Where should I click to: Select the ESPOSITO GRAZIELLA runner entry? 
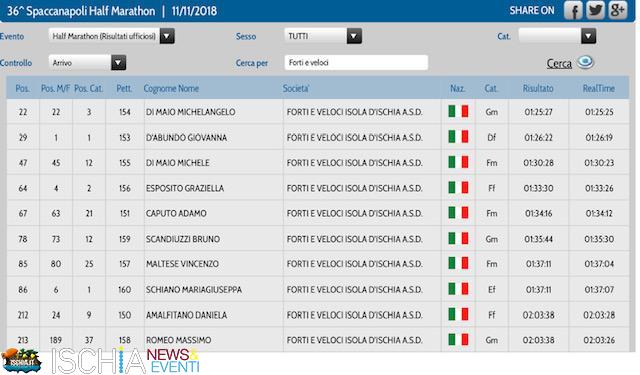point(185,188)
